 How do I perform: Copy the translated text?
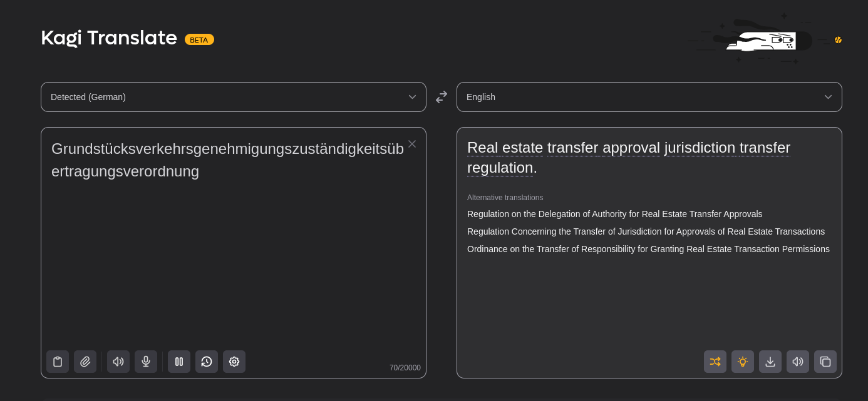(x=825, y=362)
